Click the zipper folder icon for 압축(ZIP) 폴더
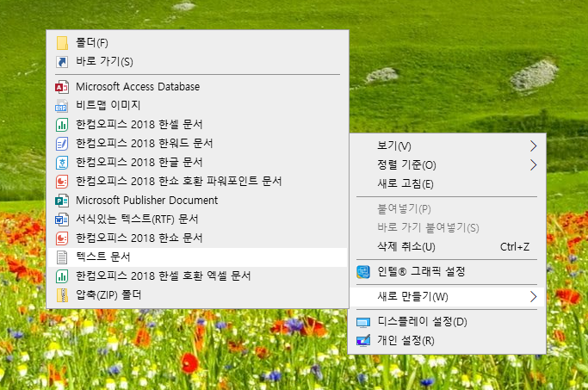 tap(62, 295)
